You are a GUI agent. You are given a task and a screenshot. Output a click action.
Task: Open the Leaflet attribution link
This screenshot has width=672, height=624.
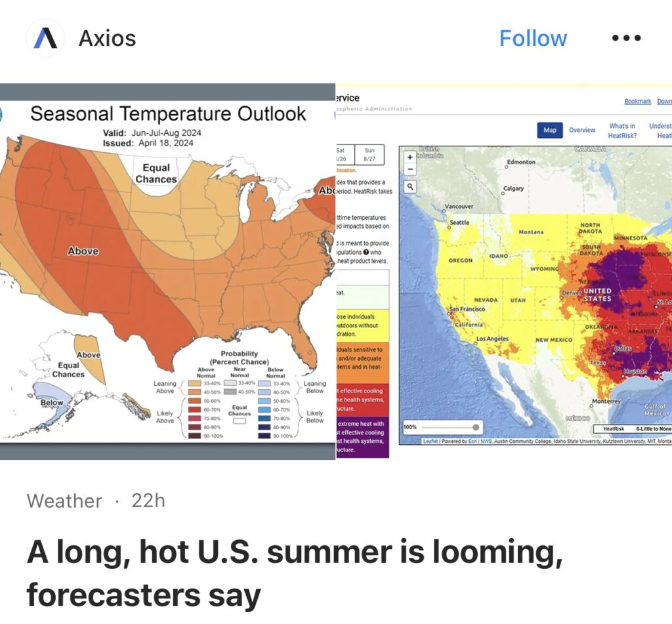[x=431, y=442]
